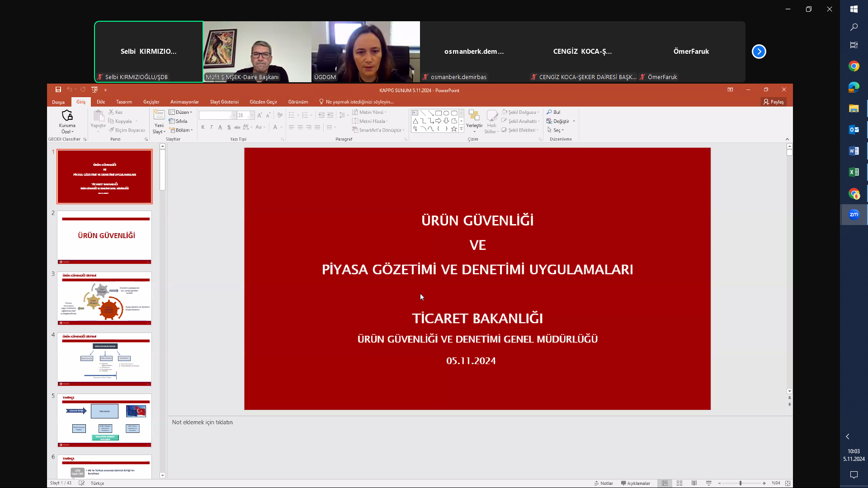Click the Kuruma Özel GEODI Classifier icon
The image size is (868, 488).
(67, 116)
